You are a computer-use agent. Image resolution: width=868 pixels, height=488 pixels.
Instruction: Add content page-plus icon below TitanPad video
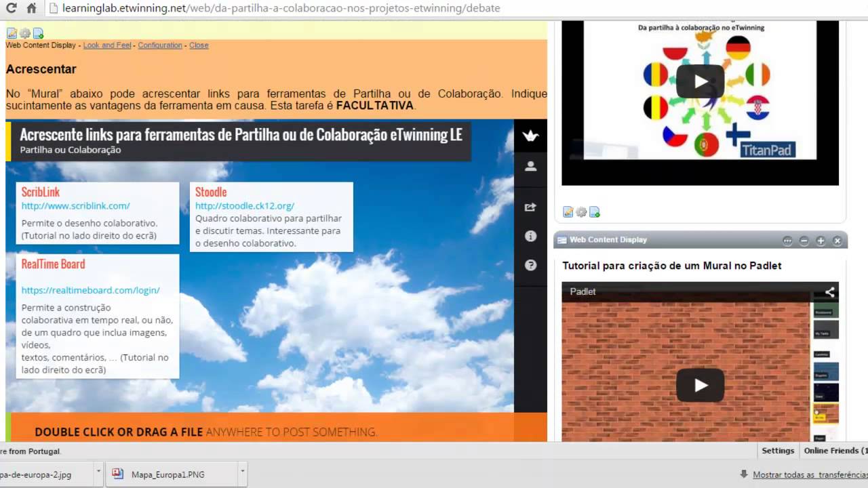[595, 212]
